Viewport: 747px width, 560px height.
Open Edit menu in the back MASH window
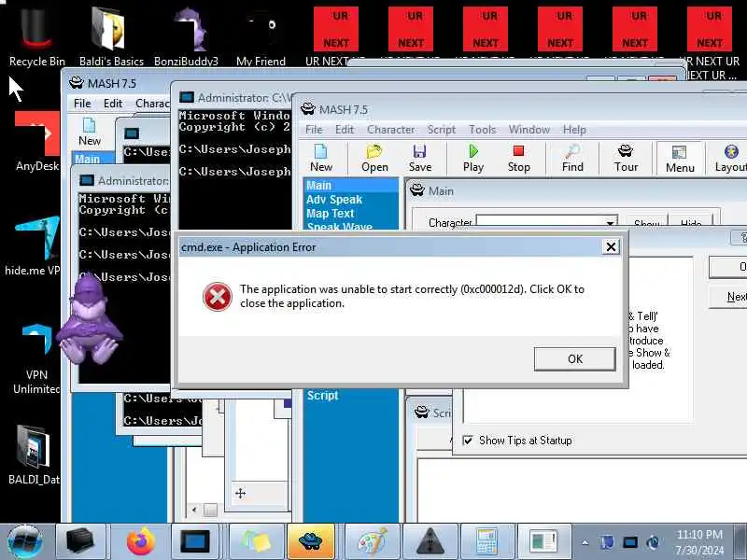click(x=113, y=104)
